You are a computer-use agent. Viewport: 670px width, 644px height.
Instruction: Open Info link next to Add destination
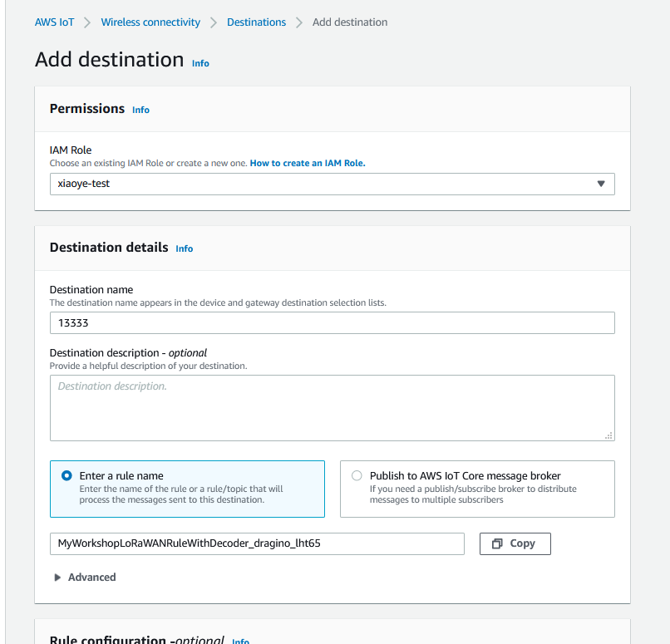click(x=200, y=63)
